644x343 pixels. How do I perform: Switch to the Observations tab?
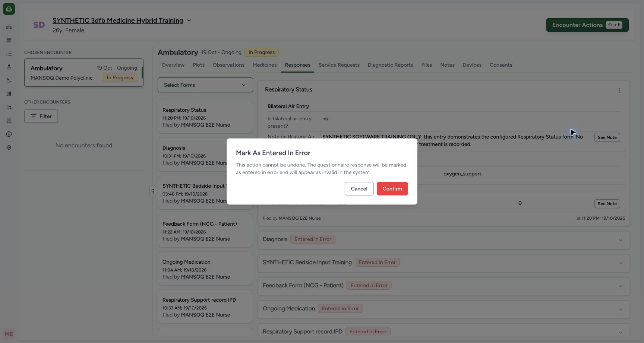point(228,65)
